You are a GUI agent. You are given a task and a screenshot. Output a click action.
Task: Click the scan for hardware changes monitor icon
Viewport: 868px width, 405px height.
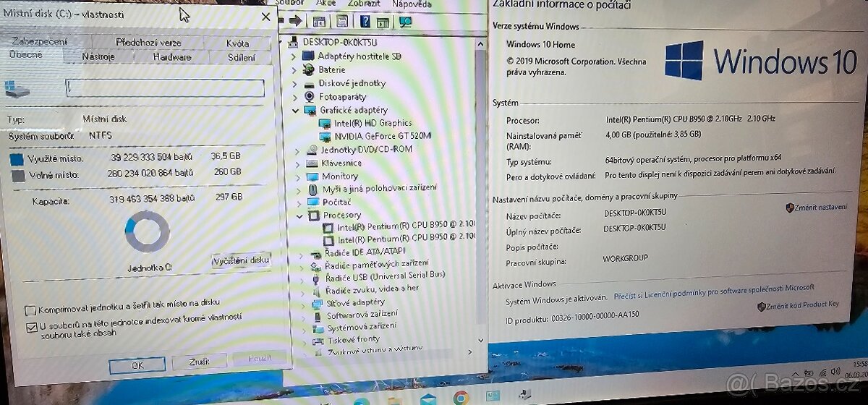(x=405, y=22)
